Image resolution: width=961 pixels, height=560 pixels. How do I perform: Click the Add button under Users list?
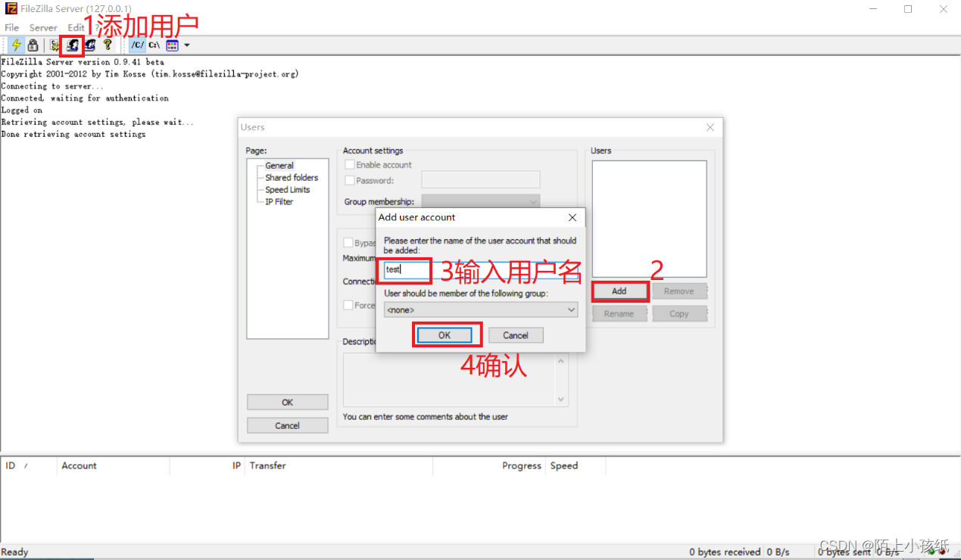619,291
